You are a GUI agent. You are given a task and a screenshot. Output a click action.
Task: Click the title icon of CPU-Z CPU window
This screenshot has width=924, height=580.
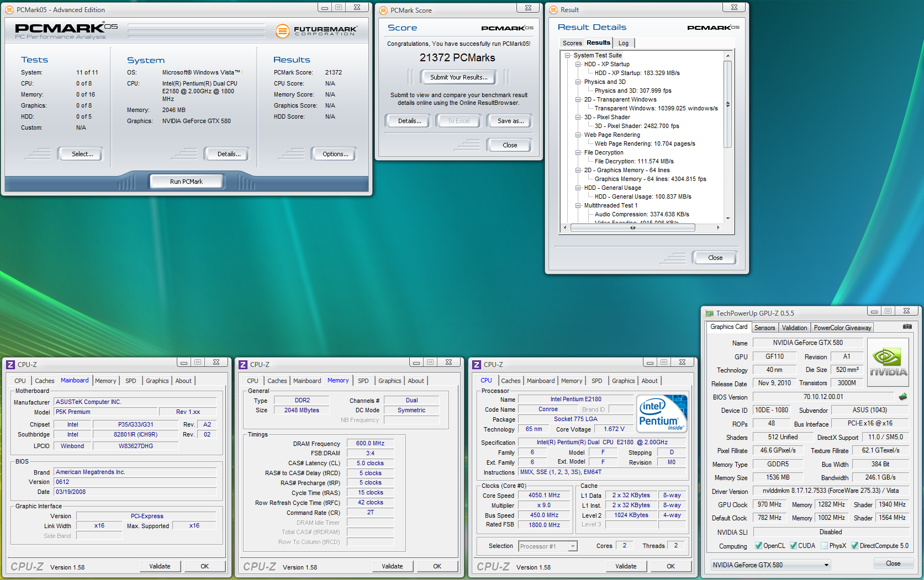pyautogui.click(x=477, y=364)
